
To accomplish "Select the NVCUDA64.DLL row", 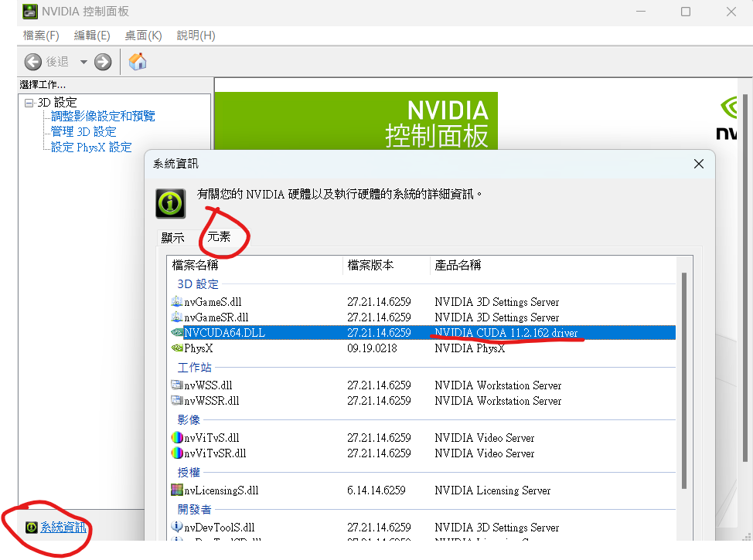I will 423,333.
